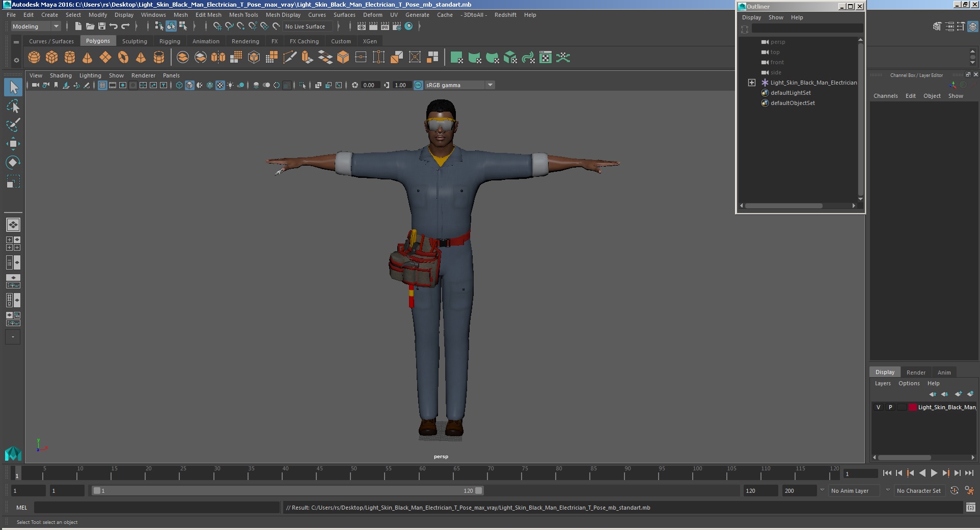Select the polygon sphere shelf icon
Image resolution: width=980 pixels, height=530 pixels.
pos(34,58)
